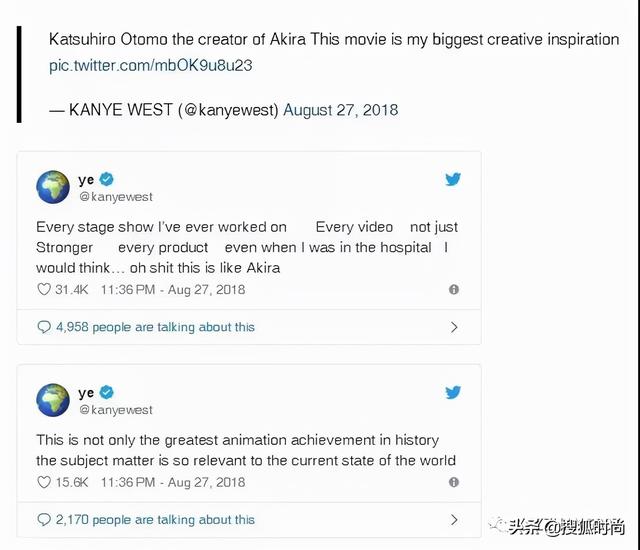Click 11:36 PM timestamp on second tweet
The width and height of the screenshot is (640, 550).
(x=128, y=483)
